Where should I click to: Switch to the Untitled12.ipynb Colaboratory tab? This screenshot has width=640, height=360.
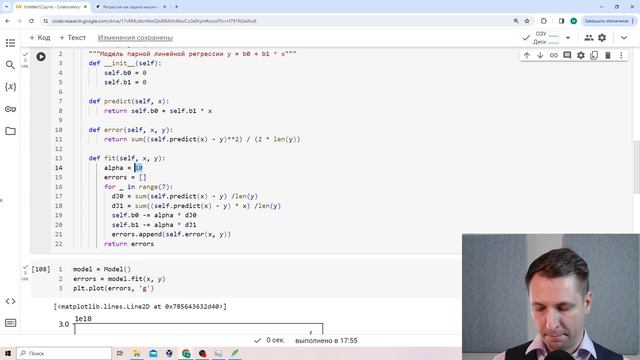pos(51,7)
